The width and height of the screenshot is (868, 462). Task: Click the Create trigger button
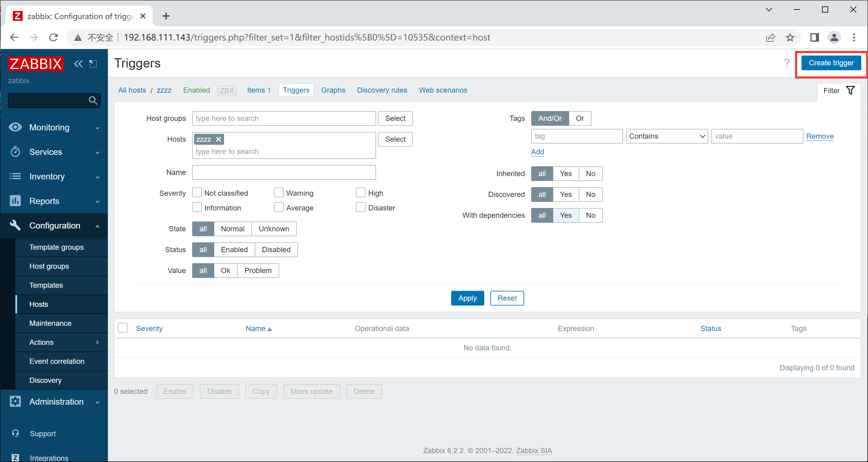[831, 63]
